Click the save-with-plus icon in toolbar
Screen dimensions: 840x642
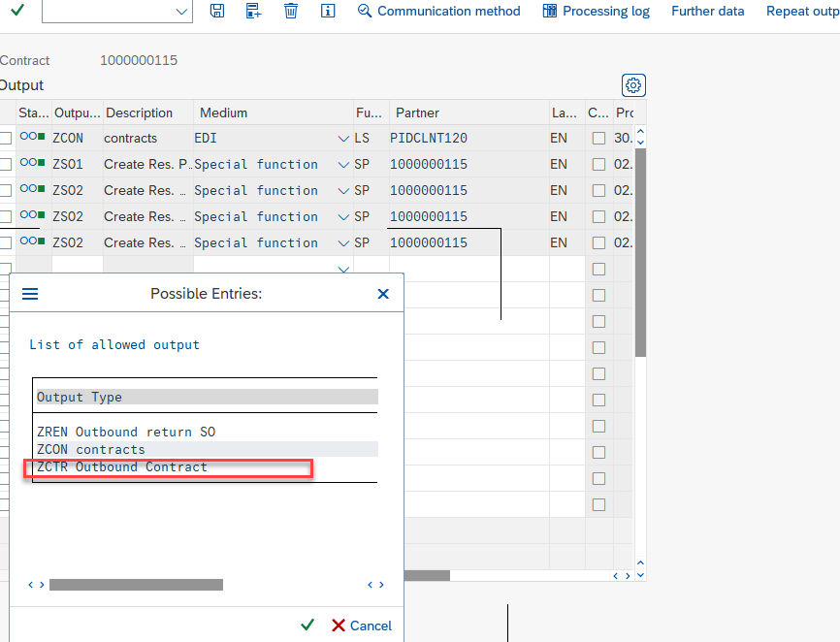coord(254,11)
